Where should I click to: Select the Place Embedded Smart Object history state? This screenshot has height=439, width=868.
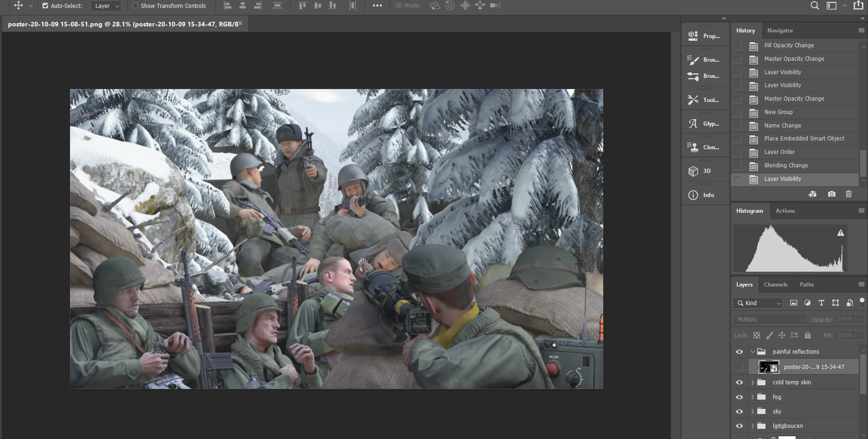[x=795, y=139]
